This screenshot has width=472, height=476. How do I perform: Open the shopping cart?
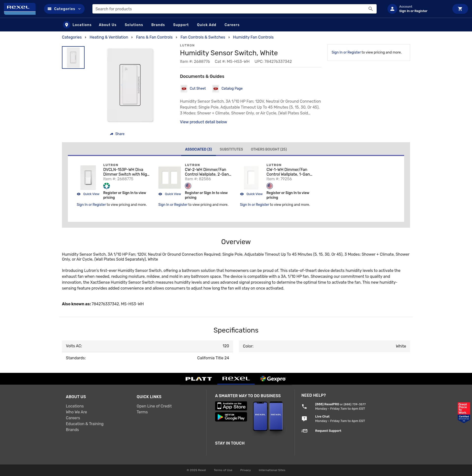pos(460,9)
